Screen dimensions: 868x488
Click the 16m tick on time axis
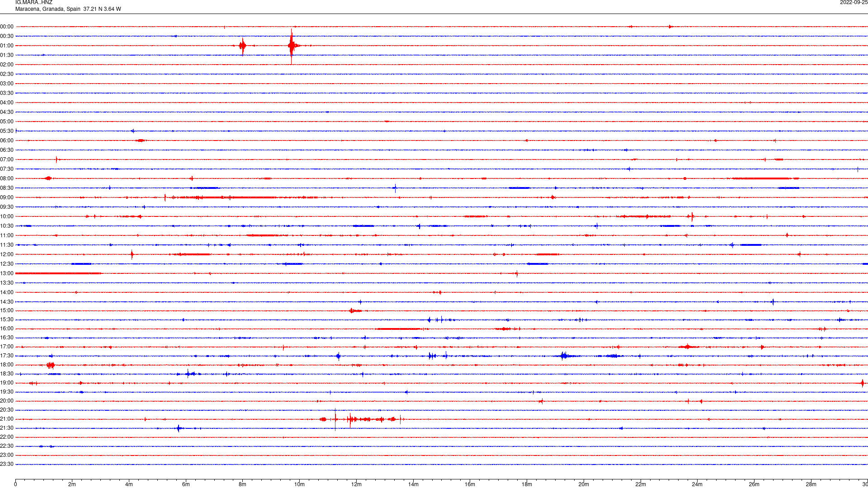coord(470,484)
